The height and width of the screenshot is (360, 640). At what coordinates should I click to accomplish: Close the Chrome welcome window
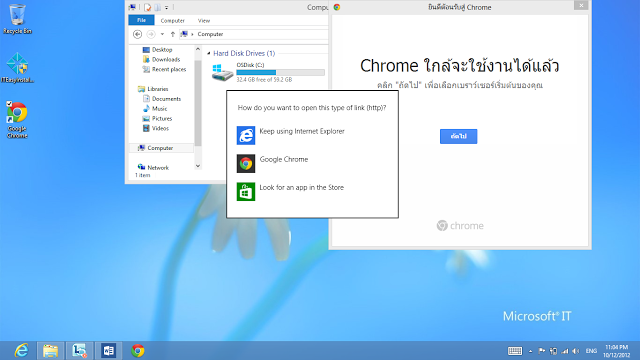coord(581,5)
